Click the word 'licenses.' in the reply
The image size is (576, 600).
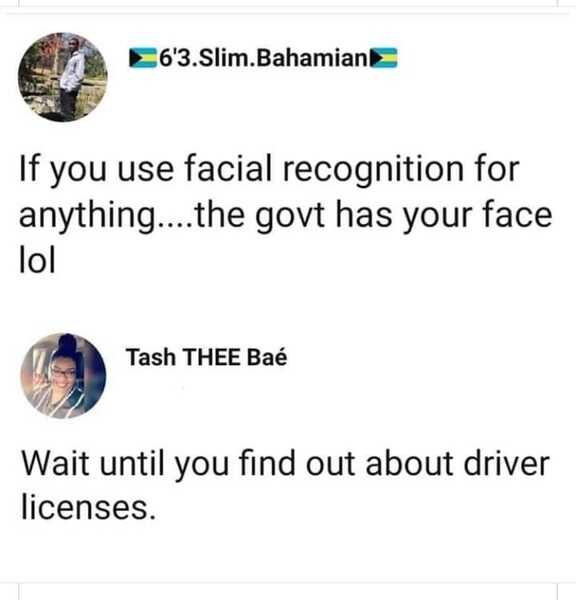pos(88,507)
